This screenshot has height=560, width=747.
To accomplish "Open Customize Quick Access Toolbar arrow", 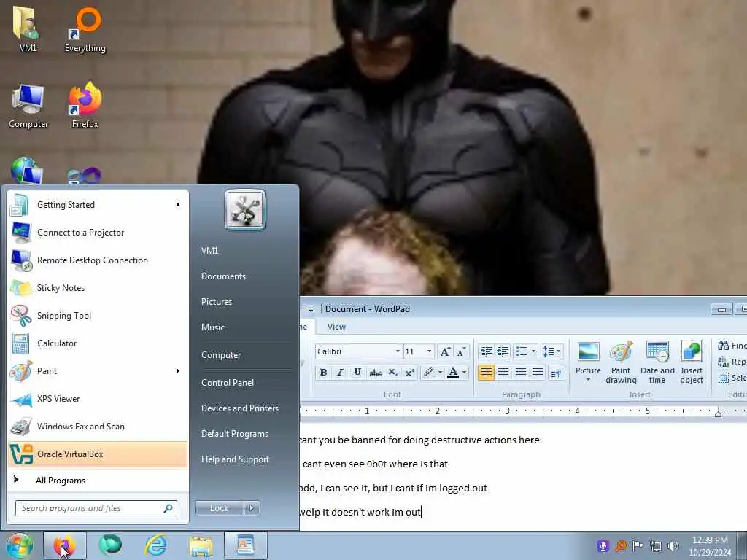I will tap(311, 309).
